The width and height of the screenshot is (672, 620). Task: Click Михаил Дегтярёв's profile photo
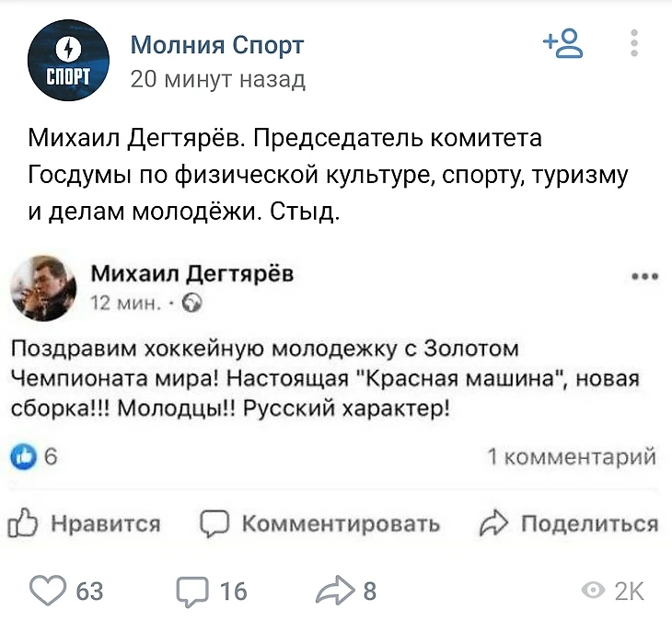[43, 285]
